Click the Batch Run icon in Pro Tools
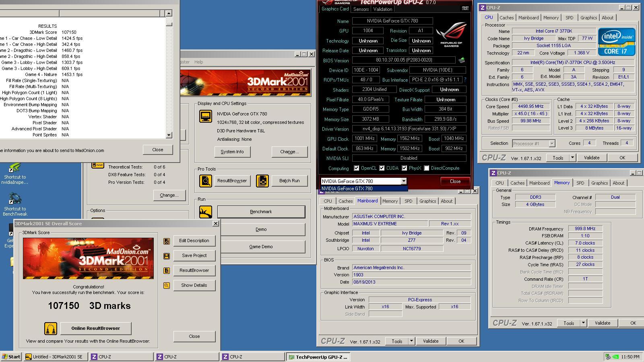This screenshot has width=644, height=362. coord(262,181)
